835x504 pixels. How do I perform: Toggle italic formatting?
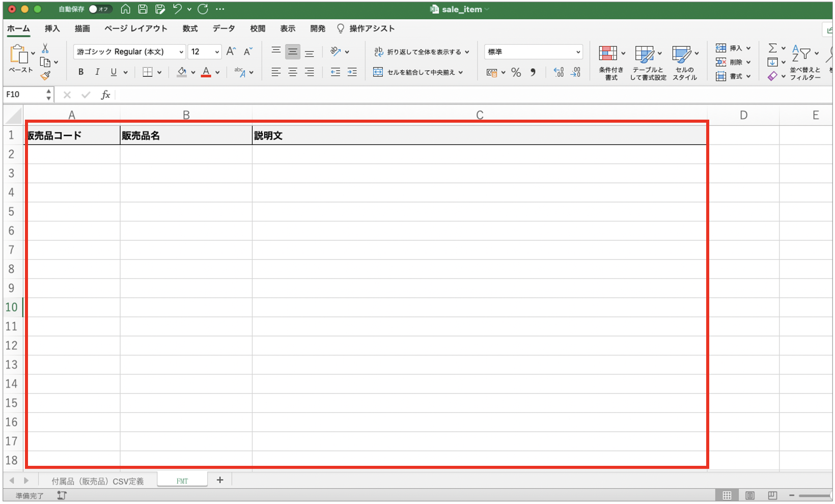[97, 72]
